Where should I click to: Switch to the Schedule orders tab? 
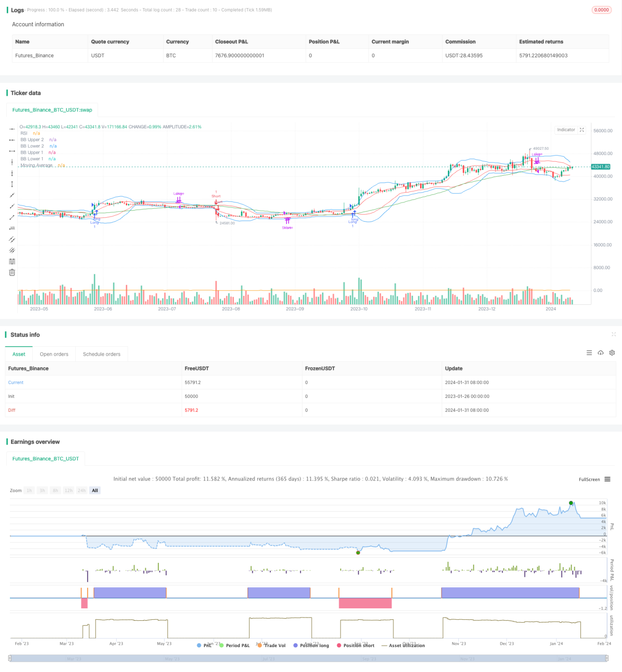click(x=101, y=354)
